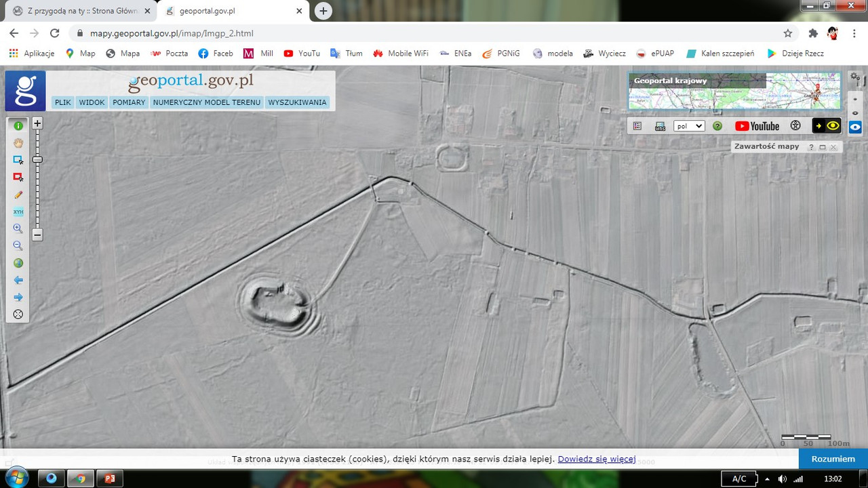Select the pencil drawing tool

coord(18,195)
